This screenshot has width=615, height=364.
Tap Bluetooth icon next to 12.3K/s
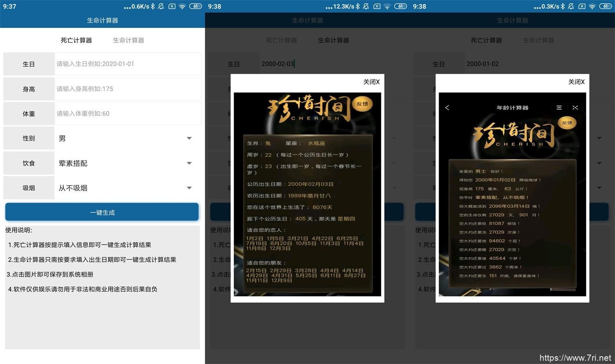pos(358,6)
